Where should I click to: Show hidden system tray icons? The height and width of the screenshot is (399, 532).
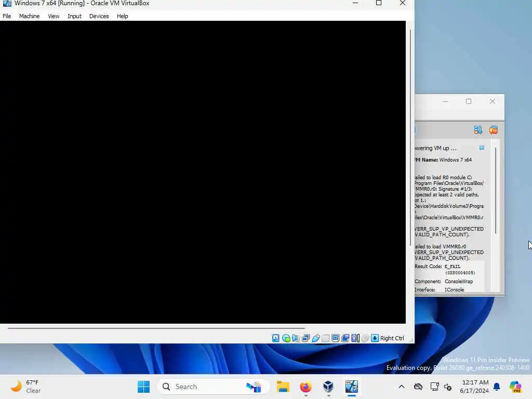click(402, 387)
